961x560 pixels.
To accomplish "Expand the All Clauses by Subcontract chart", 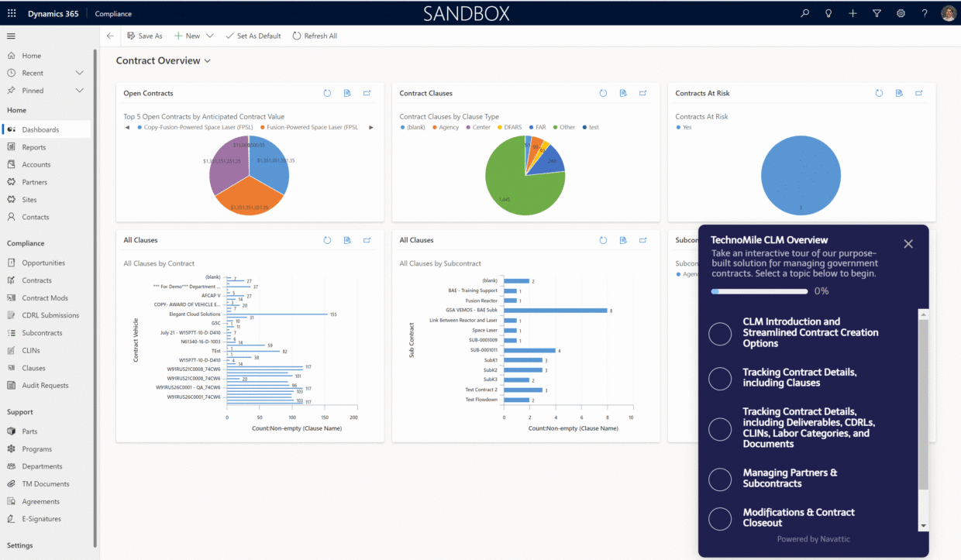I will 643,240.
